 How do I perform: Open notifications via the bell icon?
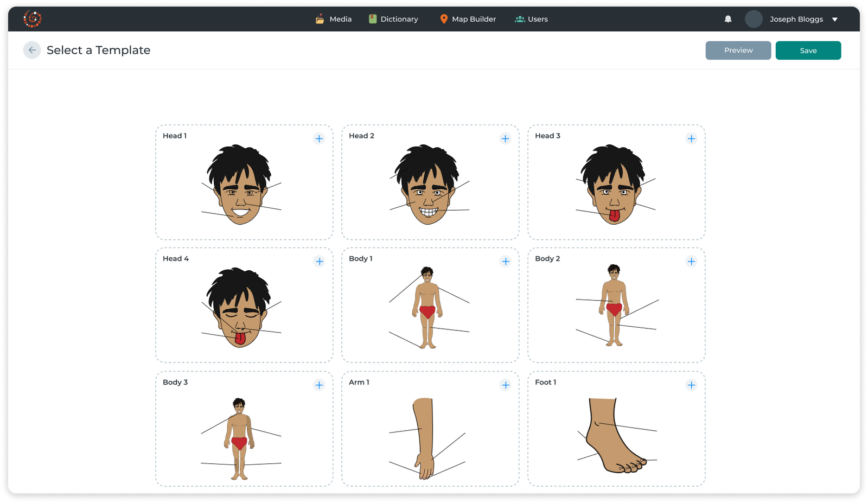point(727,19)
